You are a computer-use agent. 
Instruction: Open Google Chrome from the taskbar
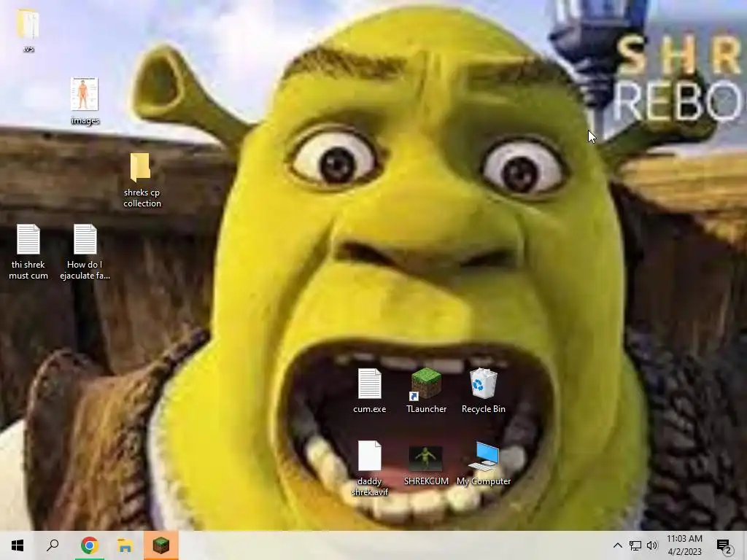click(x=89, y=545)
